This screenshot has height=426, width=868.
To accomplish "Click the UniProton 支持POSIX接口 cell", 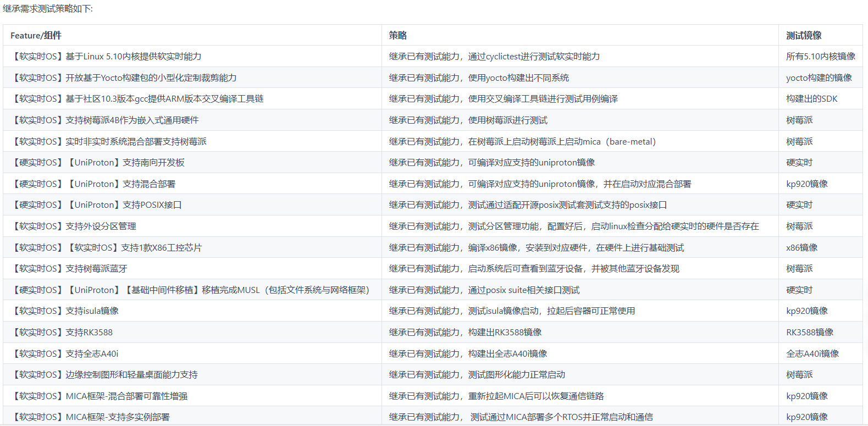I will click(x=96, y=205).
